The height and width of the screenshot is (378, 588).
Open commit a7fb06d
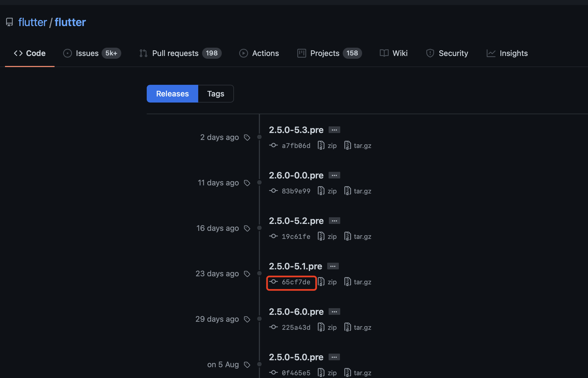tap(290, 145)
